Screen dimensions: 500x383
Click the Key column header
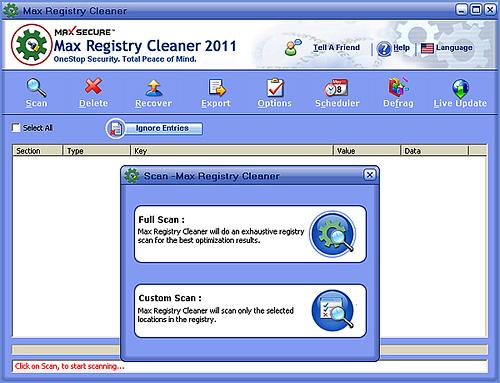[x=232, y=151]
